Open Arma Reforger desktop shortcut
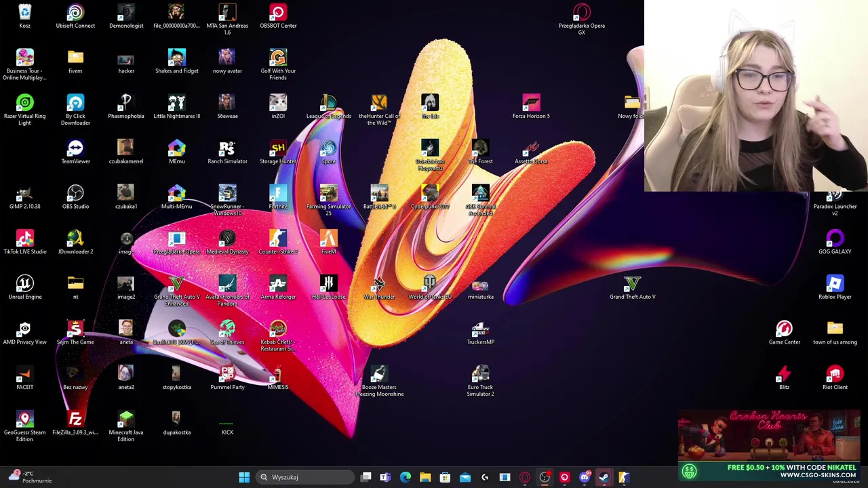The width and height of the screenshot is (868, 488). [278, 288]
